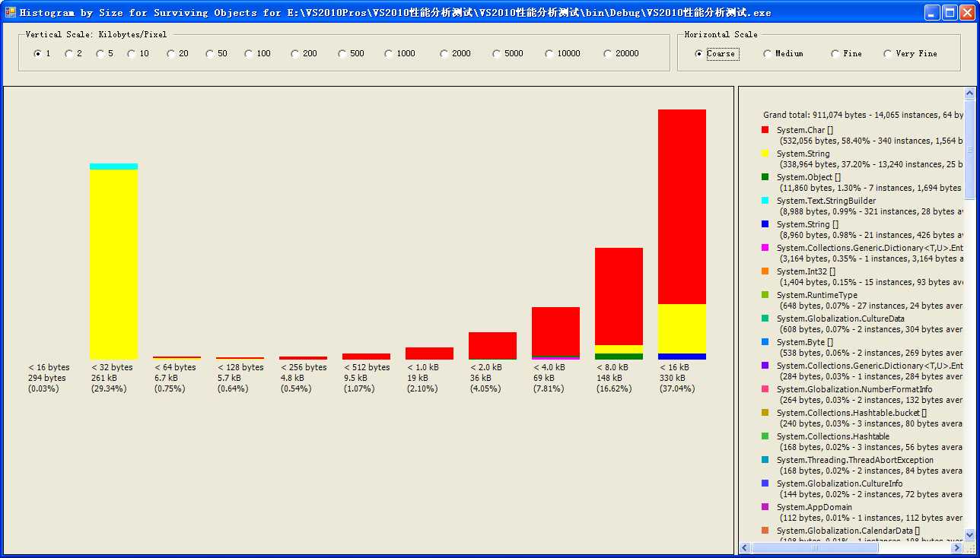The width and height of the screenshot is (980, 558).
Task: Select System.Globalization.NumberFormatInfo legend entry
Action: pyautogui.click(x=854, y=390)
